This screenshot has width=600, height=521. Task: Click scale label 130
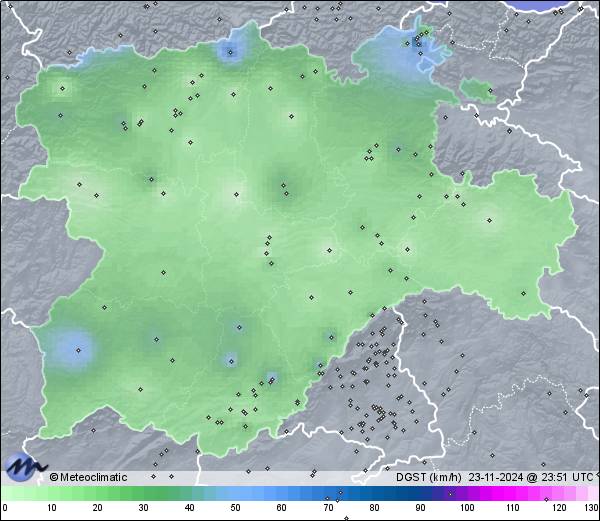pyautogui.click(x=592, y=508)
